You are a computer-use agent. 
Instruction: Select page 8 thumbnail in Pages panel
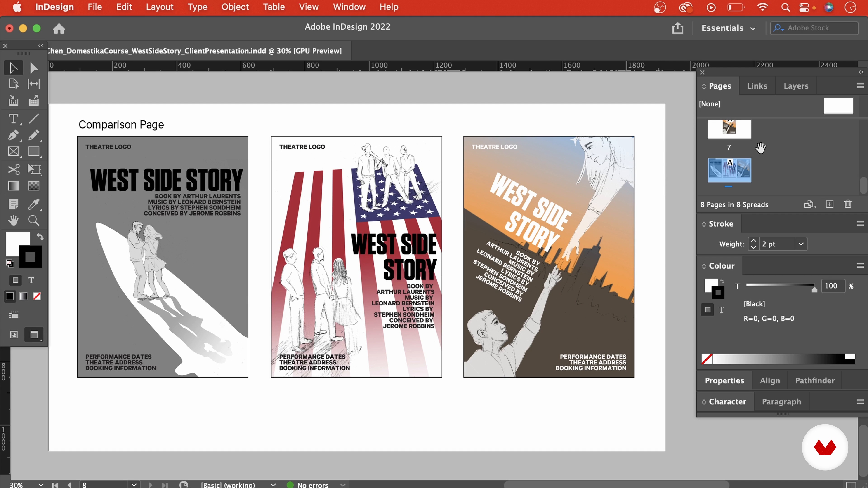pyautogui.click(x=729, y=170)
